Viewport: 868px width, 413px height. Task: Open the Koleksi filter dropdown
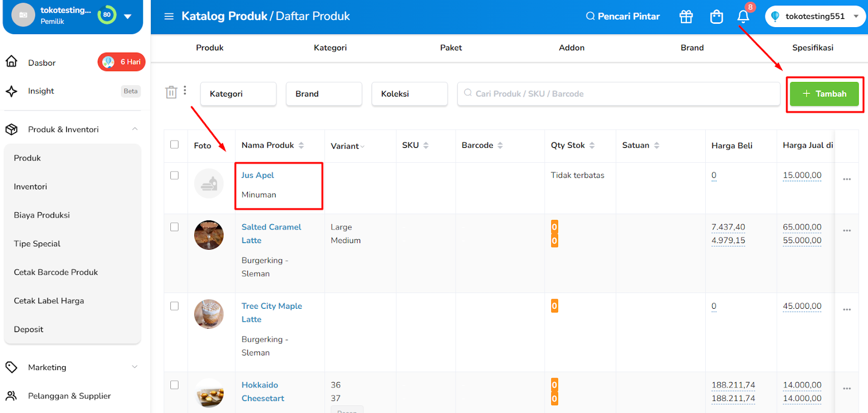[410, 94]
